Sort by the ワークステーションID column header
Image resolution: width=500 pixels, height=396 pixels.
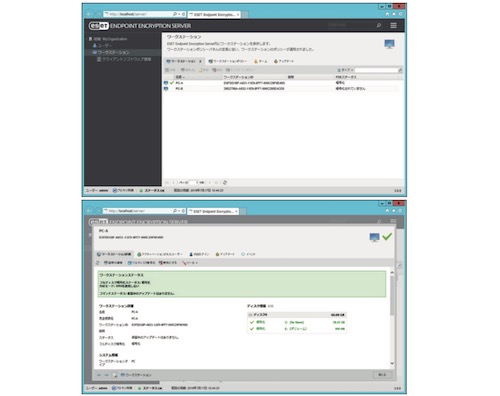point(254,77)
